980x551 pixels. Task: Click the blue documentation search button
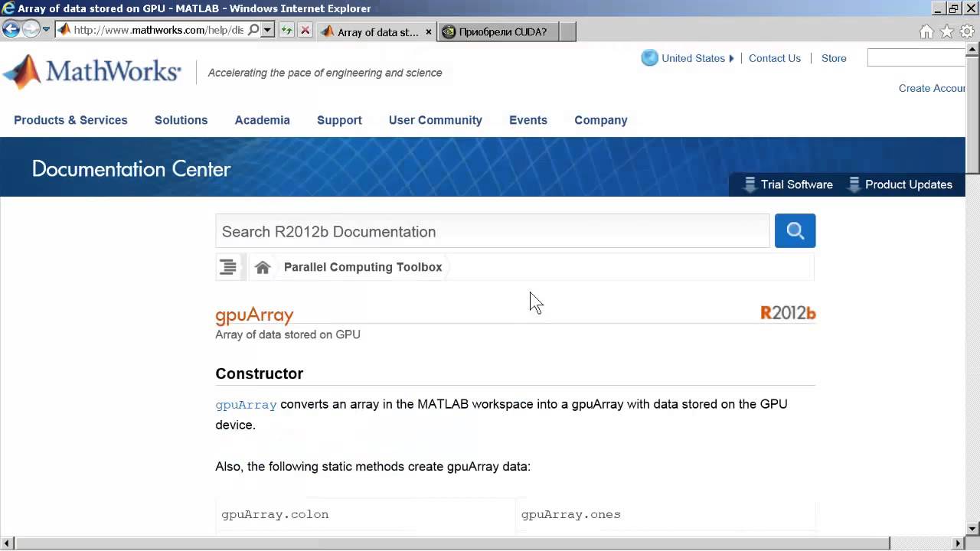[x=795, y=230]
